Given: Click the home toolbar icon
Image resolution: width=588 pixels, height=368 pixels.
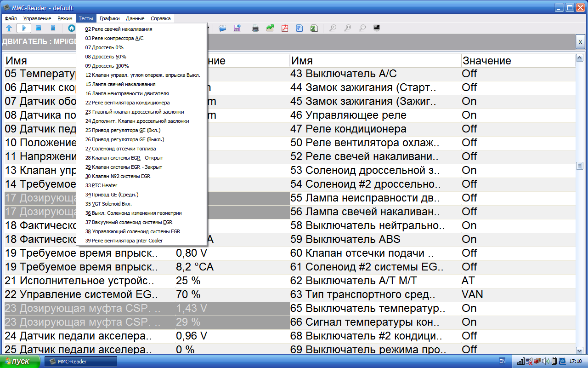Looking at the screenshot, I should pyautogui.click(x=72, y=28).
